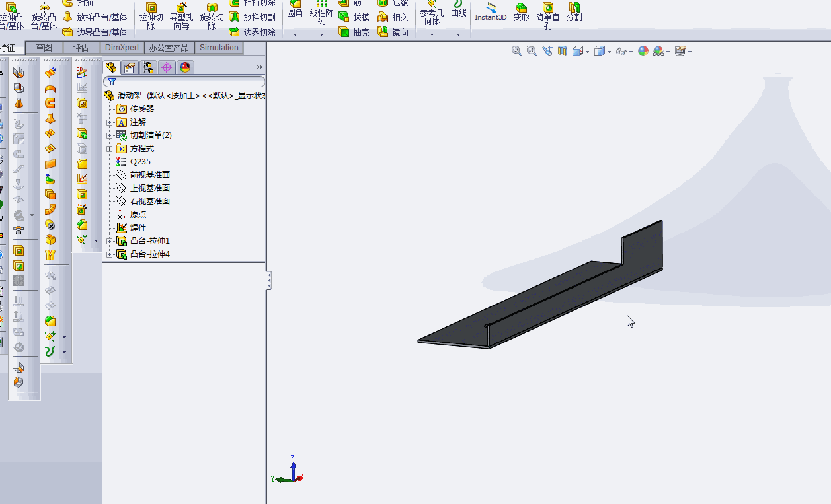Screen dimensions: 831x504
Task: Switch to the 评估 evaluate tab
Action: coord(81,48)
